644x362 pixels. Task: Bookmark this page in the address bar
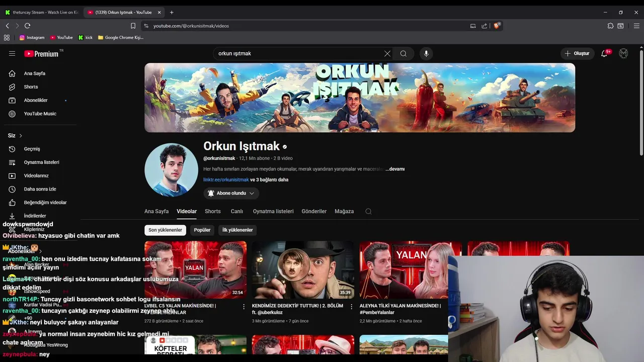pyautogui.click(x=133, y=26)
